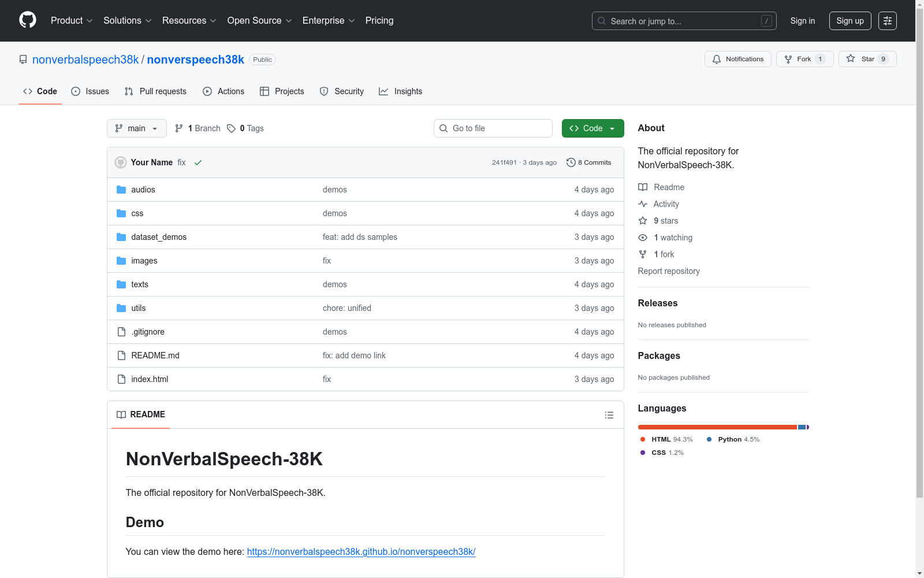Click the pulse icon beside Activity
The width and height of the screenshot is (924, 578).
pos(643,204)
